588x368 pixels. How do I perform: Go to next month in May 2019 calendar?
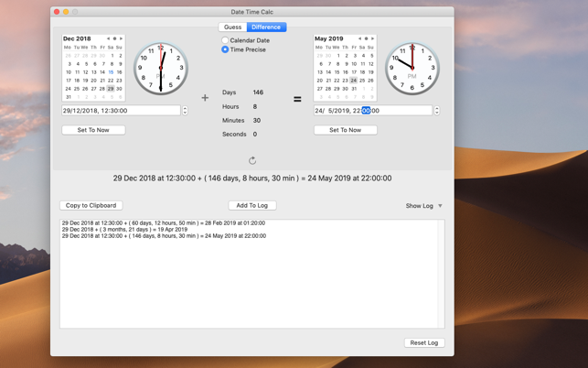[x=372, y=38]
